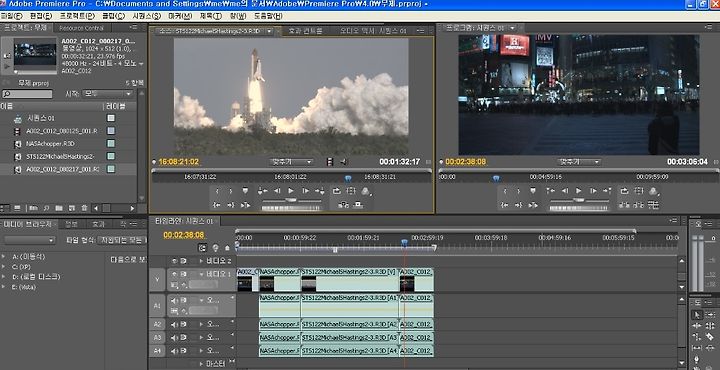Go to Out point in Source monitor
The width and height of the screenshot is (720, 370).
(x=231, y=205)
